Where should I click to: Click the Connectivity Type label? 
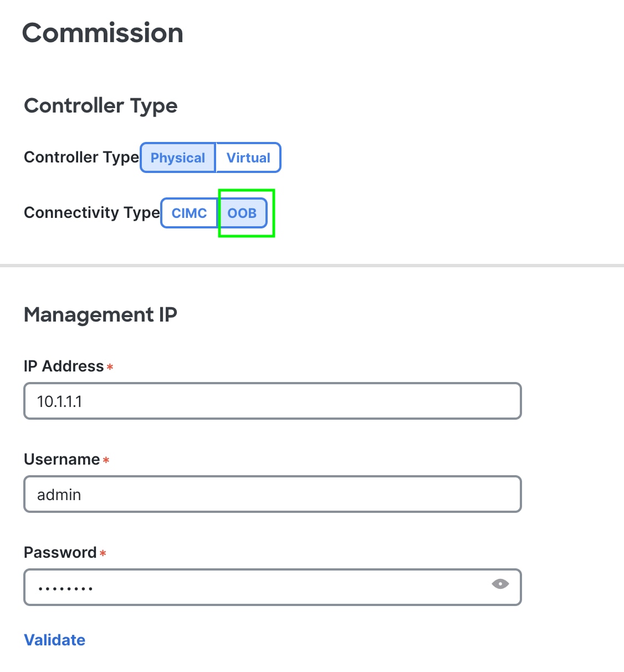point(90,212)
